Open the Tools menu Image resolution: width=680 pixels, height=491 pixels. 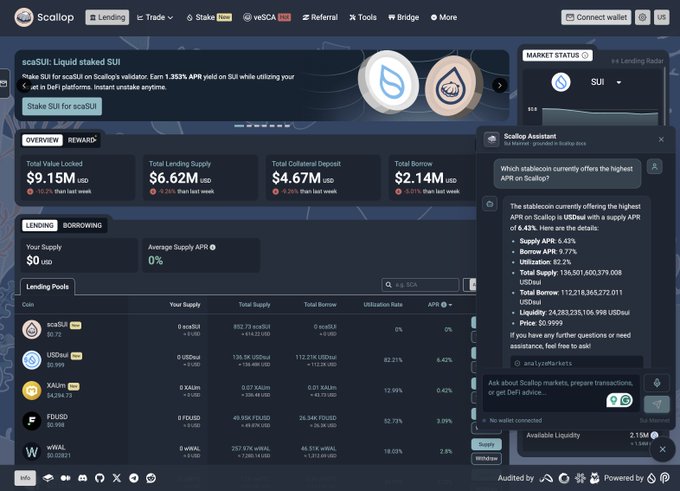click(363, 17)
